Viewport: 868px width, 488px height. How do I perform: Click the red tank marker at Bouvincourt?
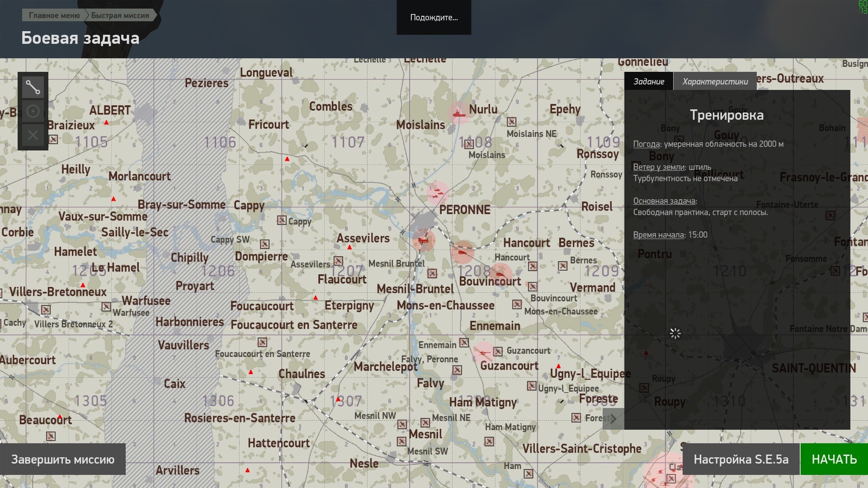[x=500, y=274]
